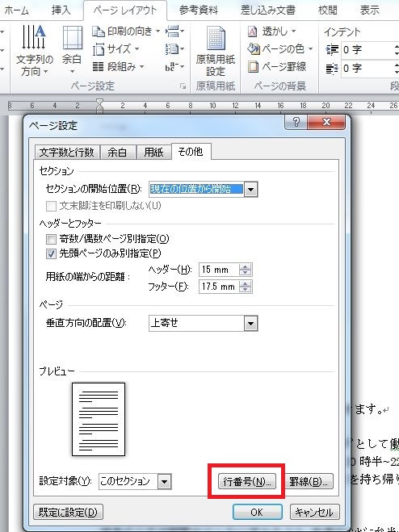Screen dimensions: 399x532
Task: Open the 段組み columns menu
Action: click(118, 67)
